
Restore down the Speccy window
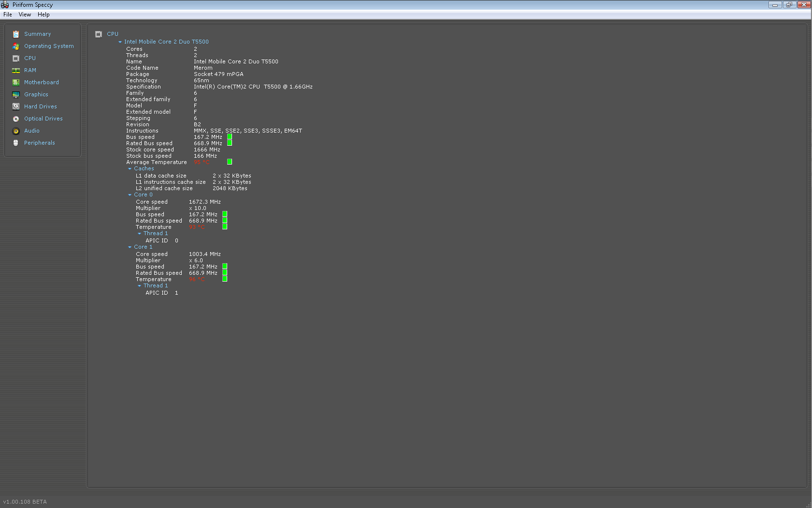tap(789, 5)
